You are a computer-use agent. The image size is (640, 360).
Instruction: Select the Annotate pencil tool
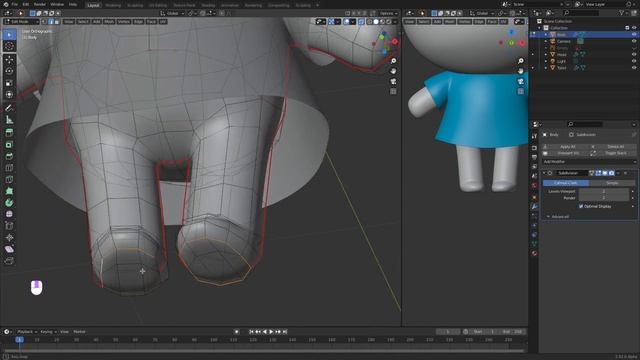click(x=9, y=108)
